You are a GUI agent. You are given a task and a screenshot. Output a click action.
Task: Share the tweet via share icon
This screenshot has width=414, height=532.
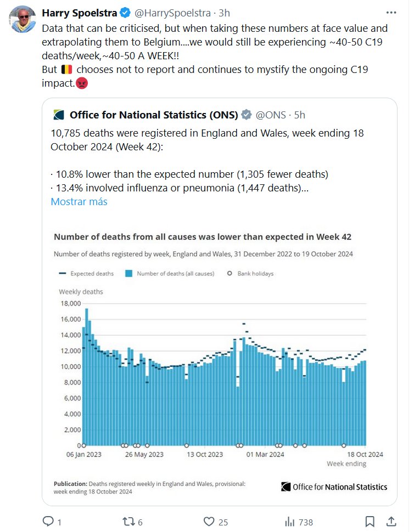tap(391, 521)
